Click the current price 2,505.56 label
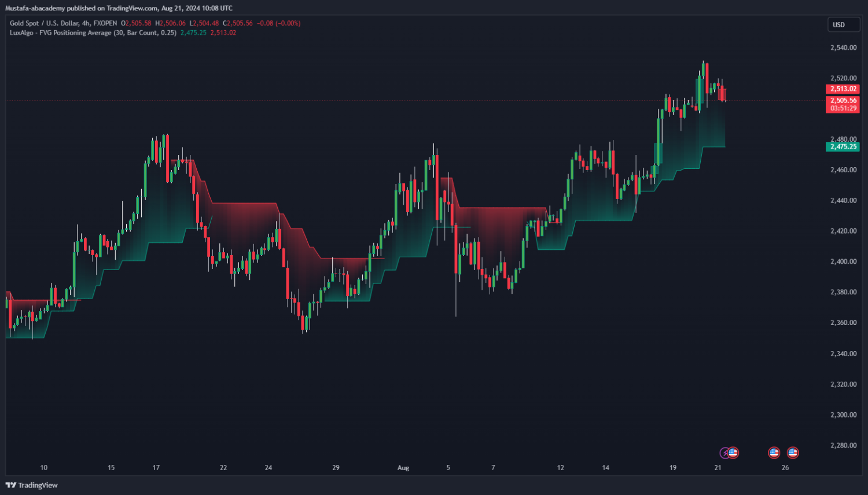This screenshot has height=495, width=868. 843,101
